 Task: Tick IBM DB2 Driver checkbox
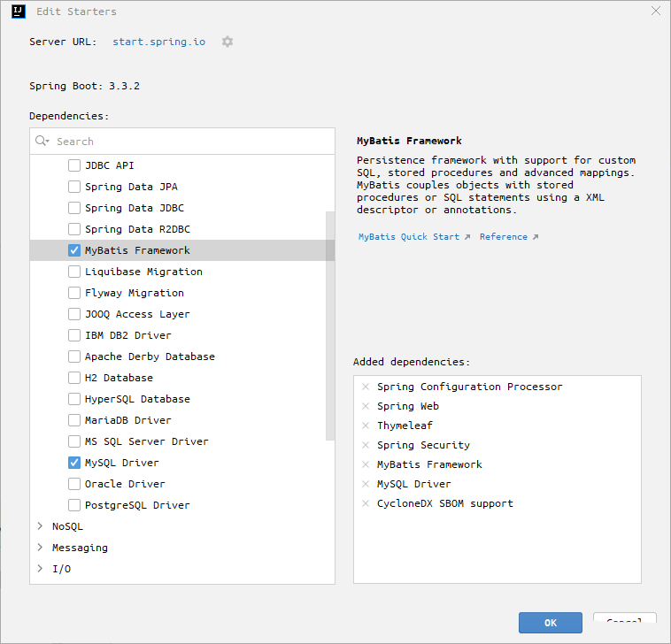point(74,335)
